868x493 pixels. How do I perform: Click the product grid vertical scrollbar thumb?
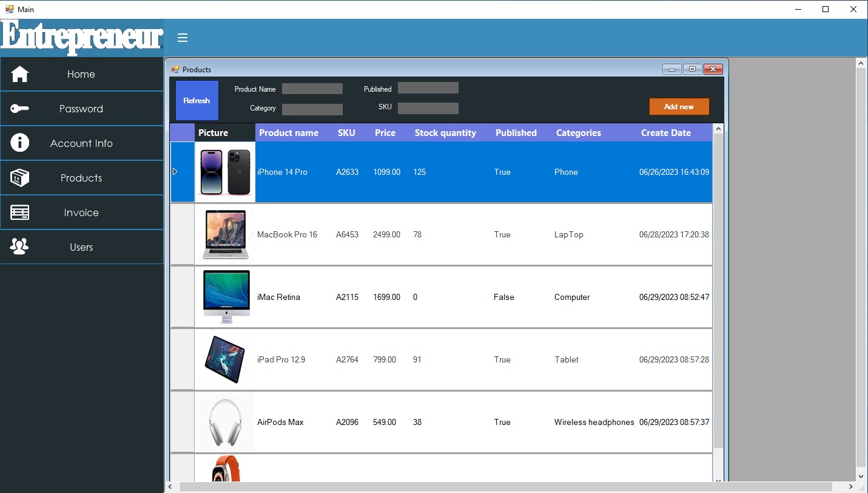[x=718, y=291]
